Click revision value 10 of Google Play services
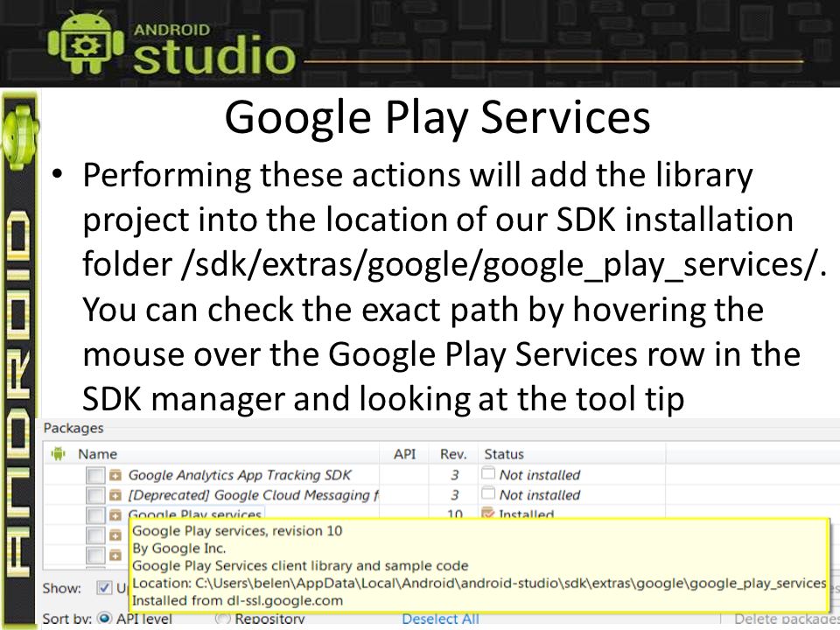The width and height of the screenshot is (840, 630). click(455, 514)
